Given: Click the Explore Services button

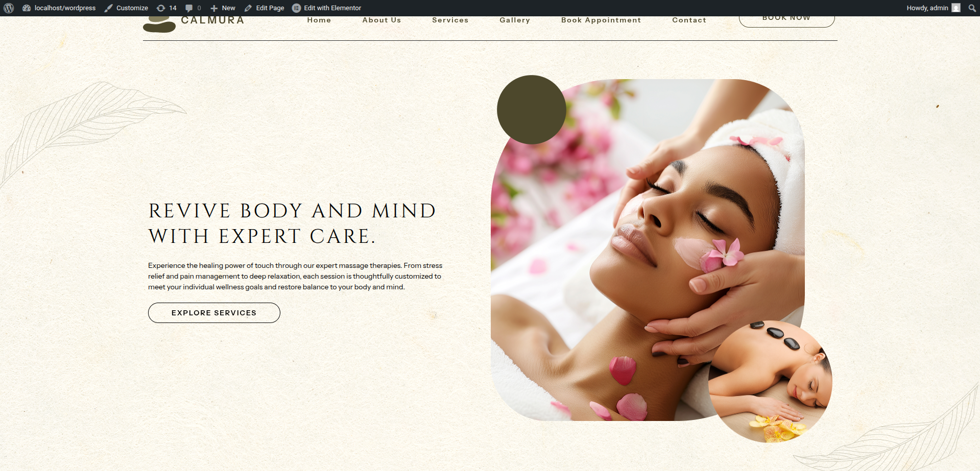Looking at the screenshot, I should point(214,313).
